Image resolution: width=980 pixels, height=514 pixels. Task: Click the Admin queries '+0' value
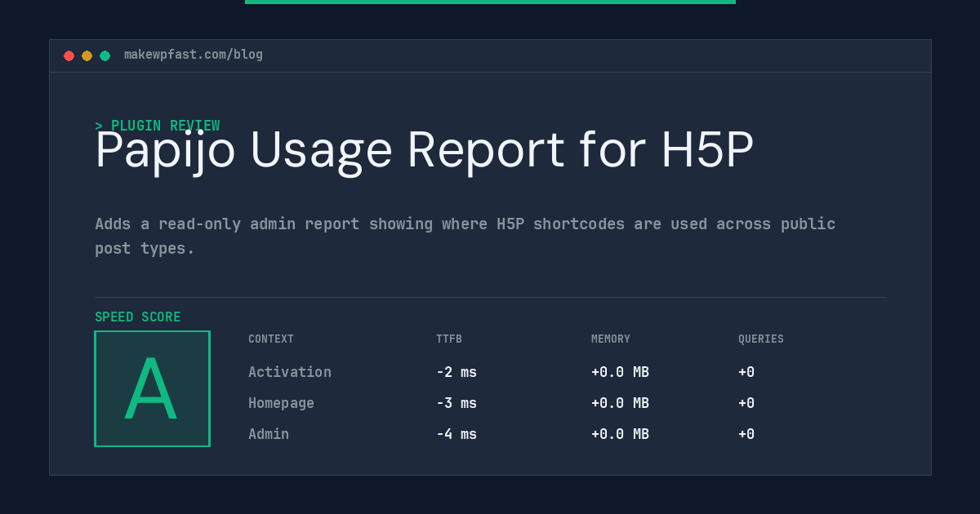click(x=746, y=434)
